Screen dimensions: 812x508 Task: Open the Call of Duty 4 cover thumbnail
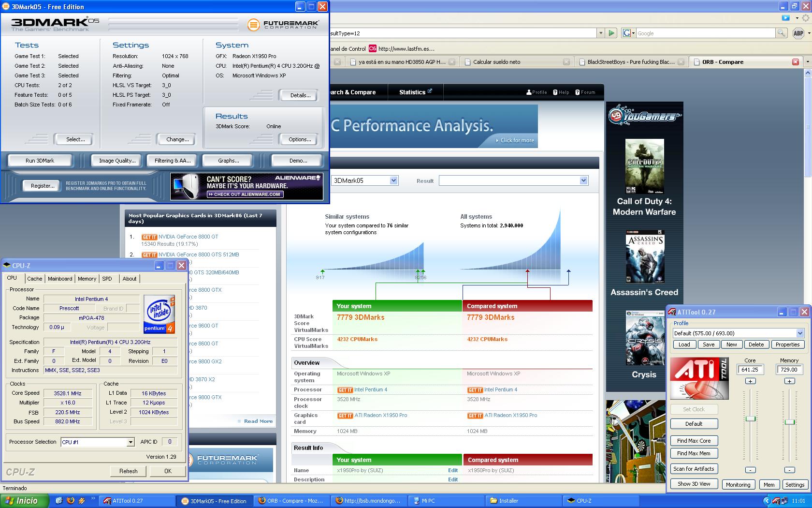(644, 166)
